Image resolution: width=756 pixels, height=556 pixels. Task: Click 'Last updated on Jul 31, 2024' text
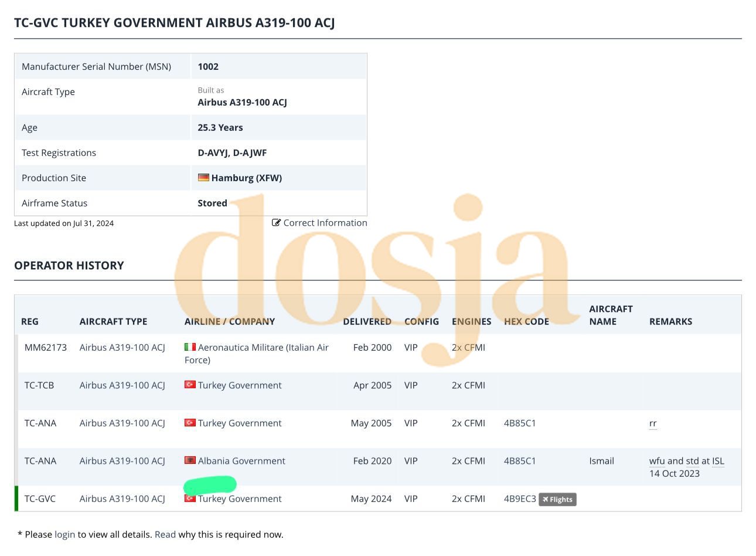(64, 223)
